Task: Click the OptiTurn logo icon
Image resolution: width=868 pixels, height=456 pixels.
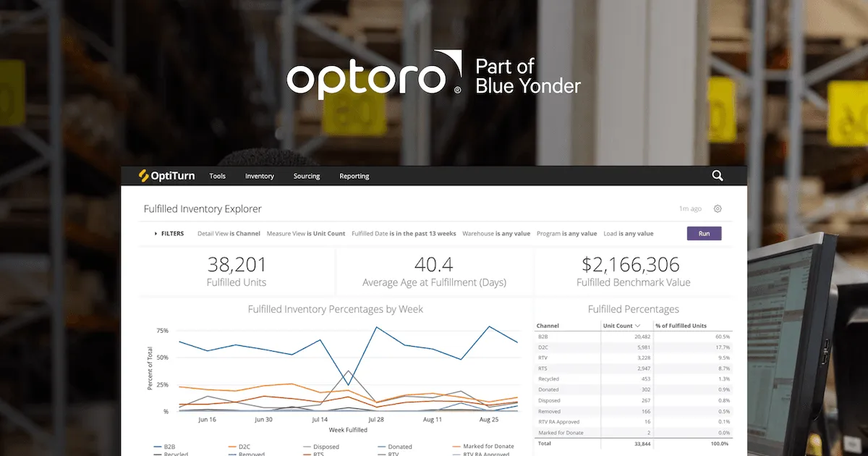Action: coord(144,176)
